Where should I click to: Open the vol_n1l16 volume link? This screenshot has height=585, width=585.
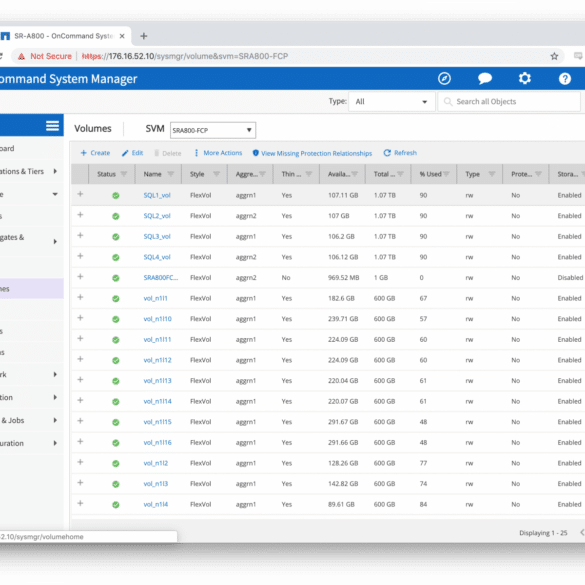[157, 442]
